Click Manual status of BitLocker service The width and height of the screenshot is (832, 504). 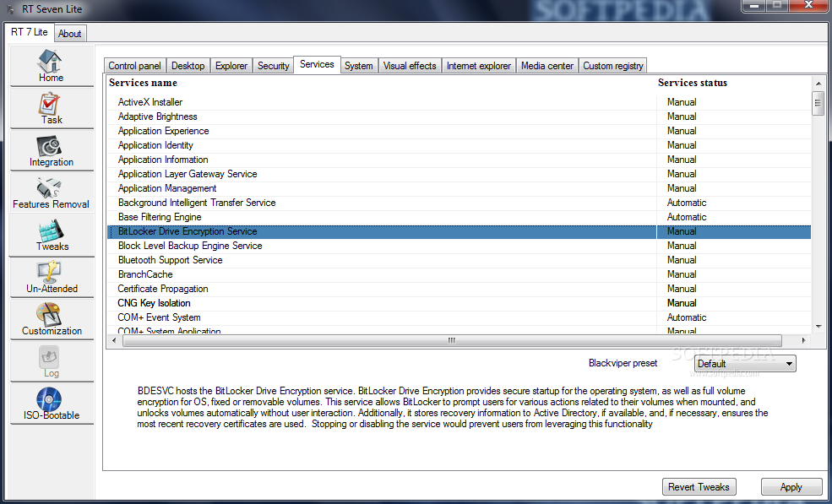(682, 232)
